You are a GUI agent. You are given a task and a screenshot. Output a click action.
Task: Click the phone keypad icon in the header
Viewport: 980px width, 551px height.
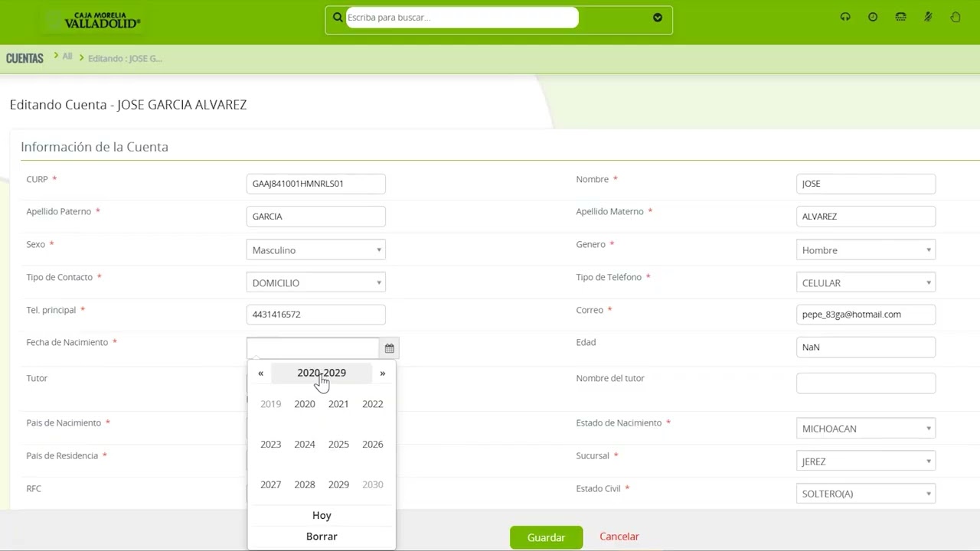click(x=900, y=16)
